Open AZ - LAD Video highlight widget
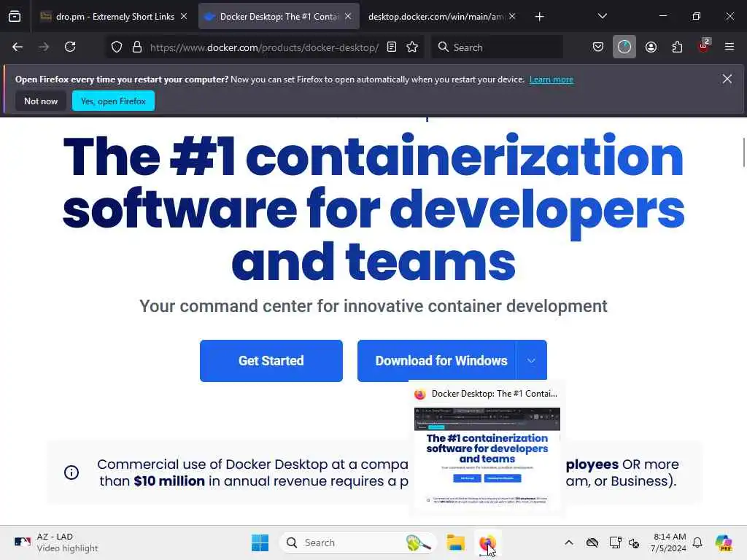This screenshot has height=560, width=747. pyautogui.click(x=56, y=542)
